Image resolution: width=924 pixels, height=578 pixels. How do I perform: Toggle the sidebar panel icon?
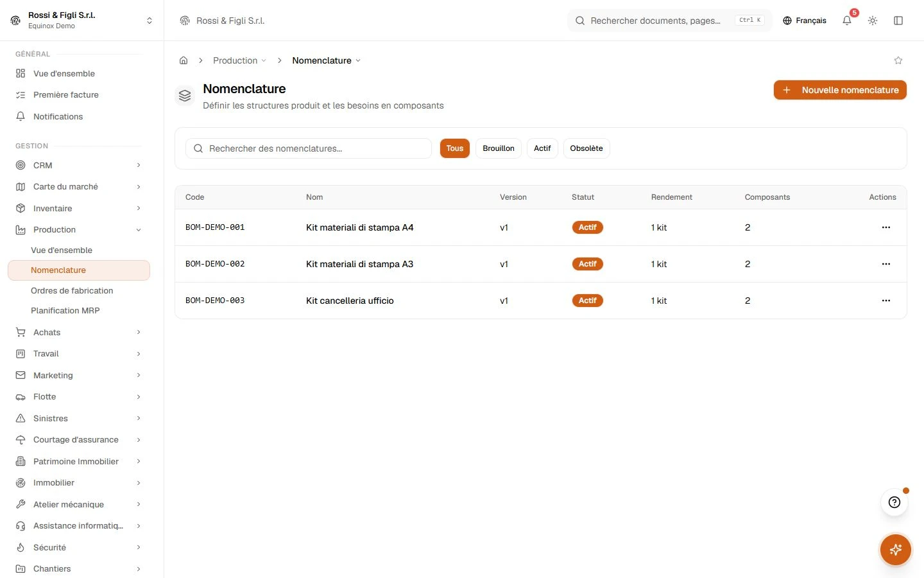click(x=898, y=21)
